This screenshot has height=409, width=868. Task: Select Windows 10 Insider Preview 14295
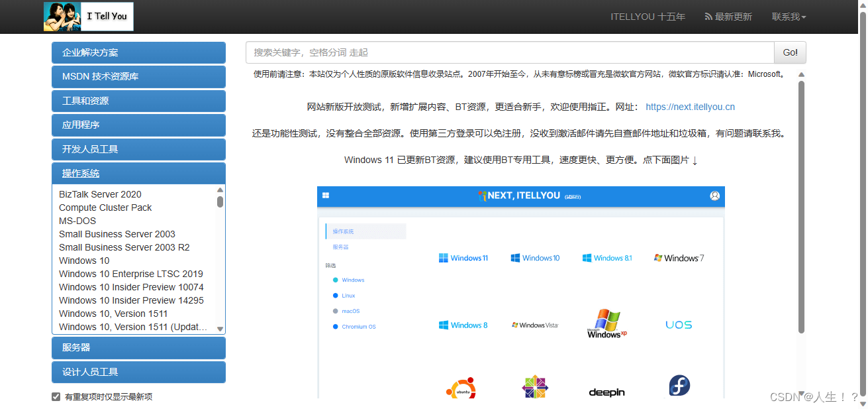[131, 300]
